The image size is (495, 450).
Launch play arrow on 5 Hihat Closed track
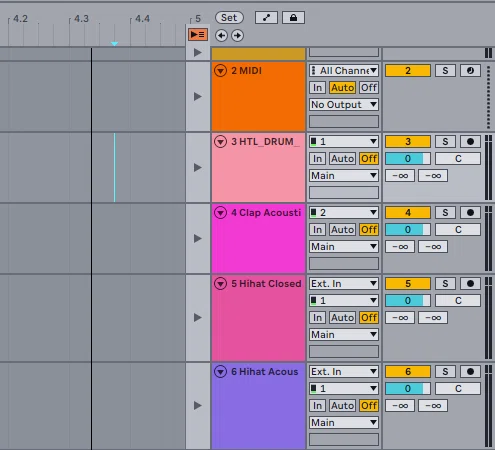pyautogui.click(x=198, y=318)
